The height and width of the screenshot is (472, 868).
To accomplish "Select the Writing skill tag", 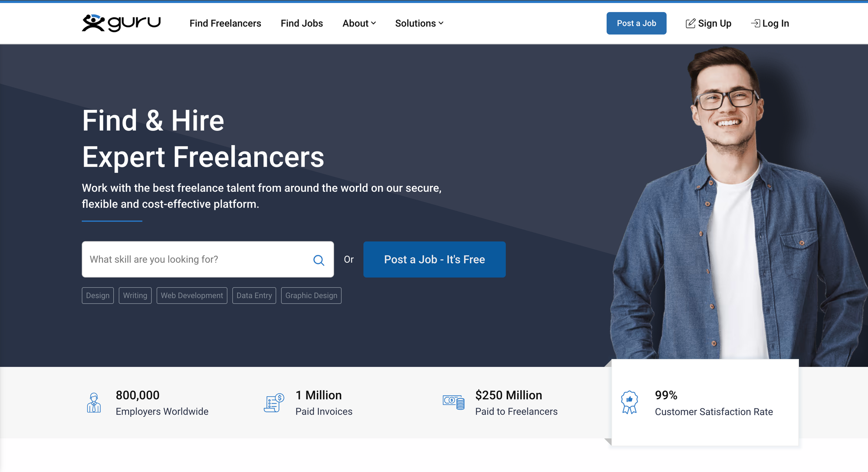I will click(135, 296).
